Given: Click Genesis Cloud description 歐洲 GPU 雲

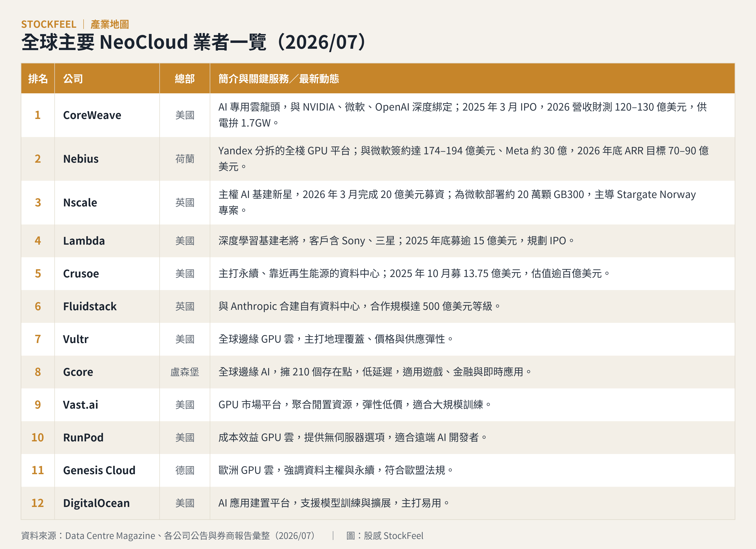Looking at the screenshot, I should click(336, 470).
